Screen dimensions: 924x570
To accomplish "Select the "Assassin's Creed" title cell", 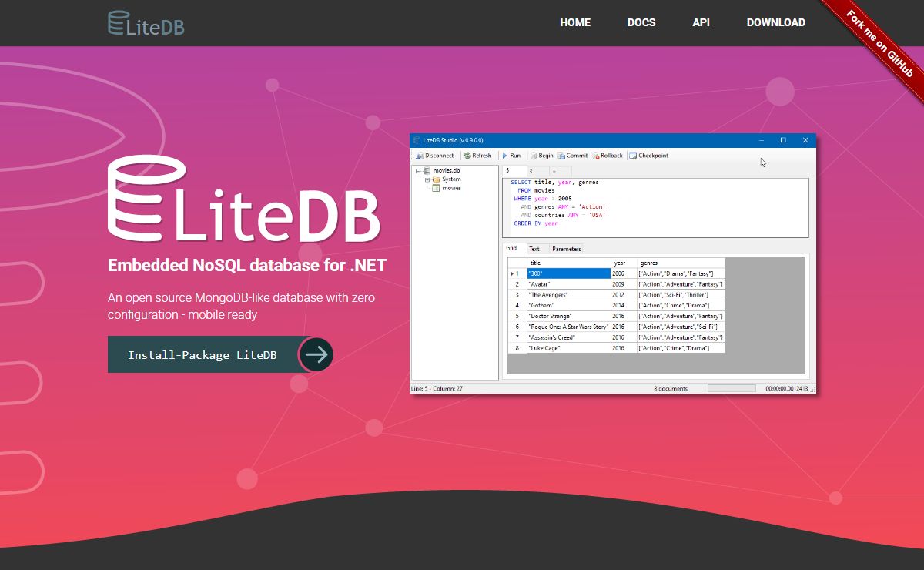I will click(568, 337).
